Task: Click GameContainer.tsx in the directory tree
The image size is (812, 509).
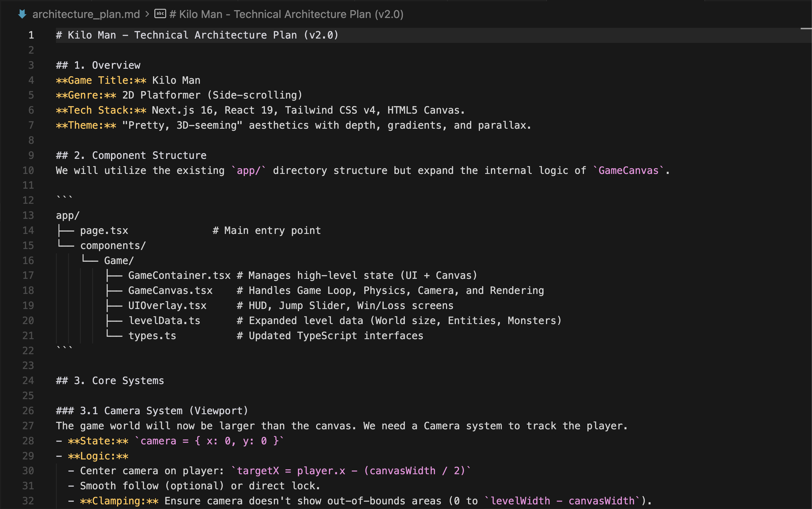Action: 179,275
